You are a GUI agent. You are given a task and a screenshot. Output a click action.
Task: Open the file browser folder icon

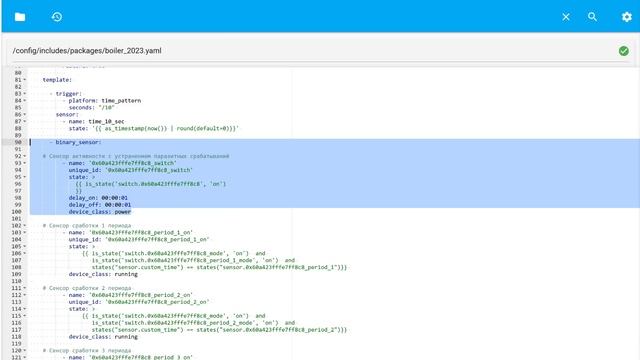[x=20, y=17]
